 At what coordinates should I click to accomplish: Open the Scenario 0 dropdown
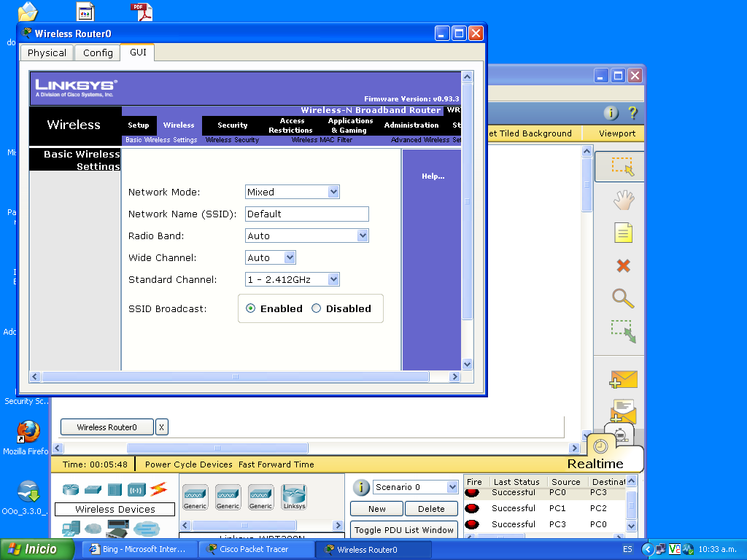pos(452,487)
